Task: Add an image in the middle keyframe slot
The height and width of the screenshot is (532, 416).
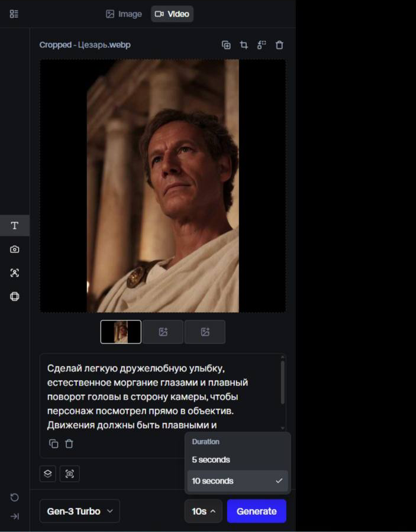Action: (x=163, y=332)
